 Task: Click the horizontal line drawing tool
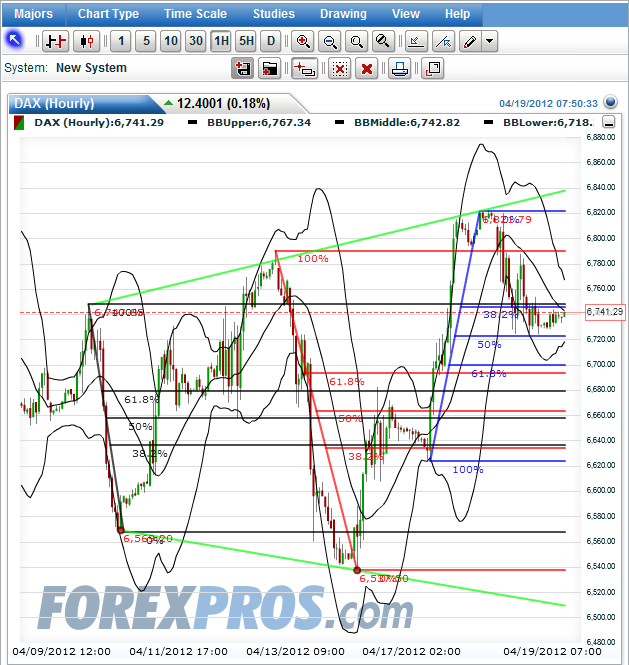pyautogui.click(x=416, y=41)
